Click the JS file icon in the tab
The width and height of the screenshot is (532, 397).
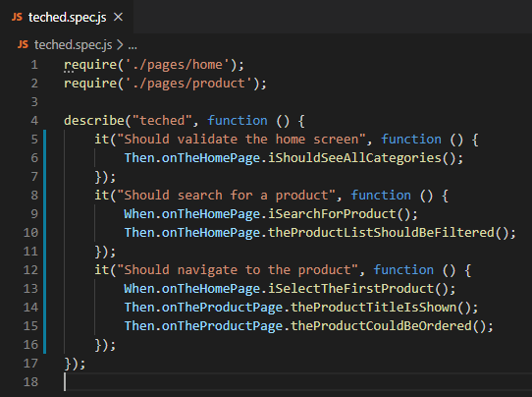[x=17, y=17]
